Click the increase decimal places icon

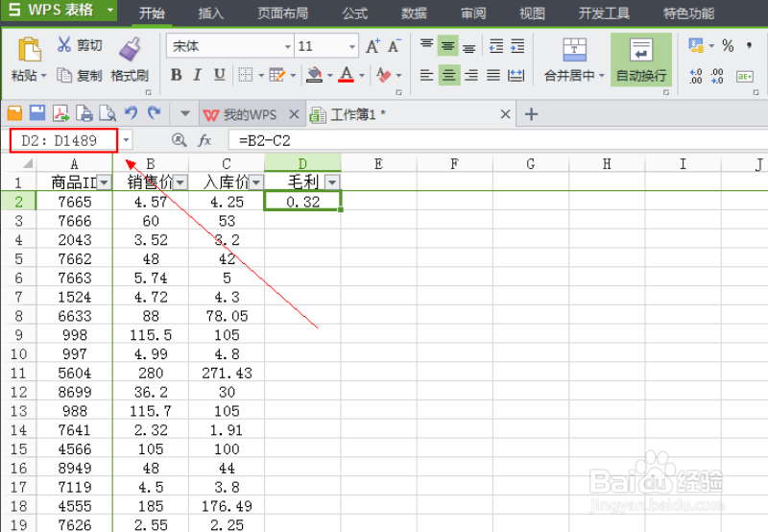coord(695,76)
